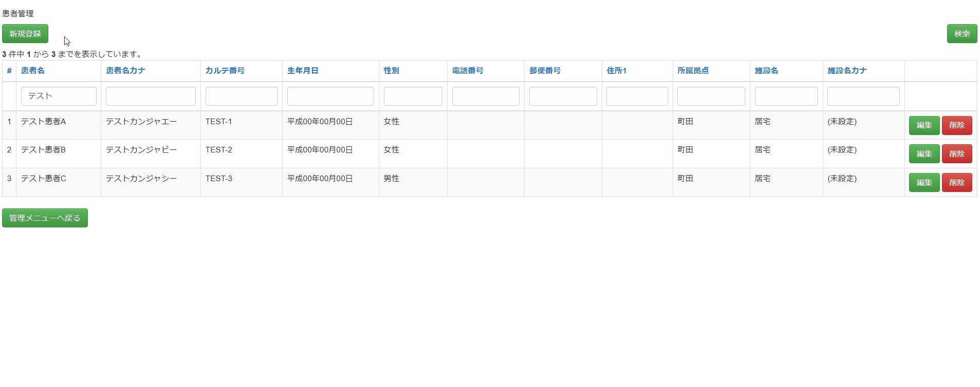Screen dimensions: 980x387
Task: Click the TEST-1 chart number
Action: tap(219, 122)
